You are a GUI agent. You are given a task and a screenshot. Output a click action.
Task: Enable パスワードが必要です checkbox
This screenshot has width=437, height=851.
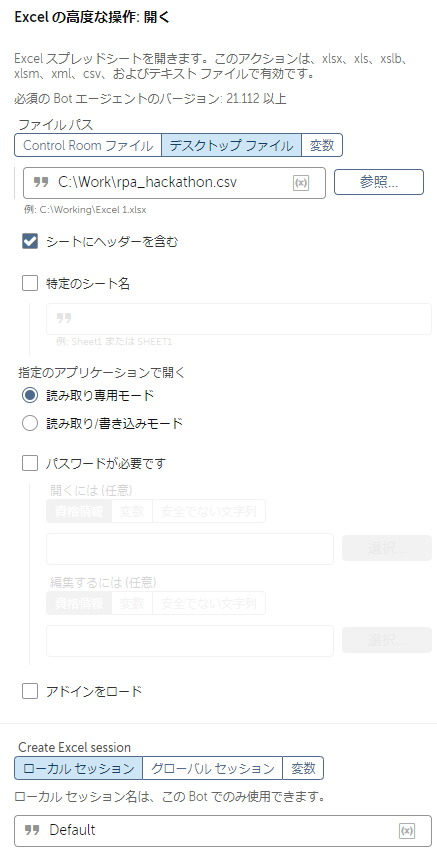click(30, 463)
